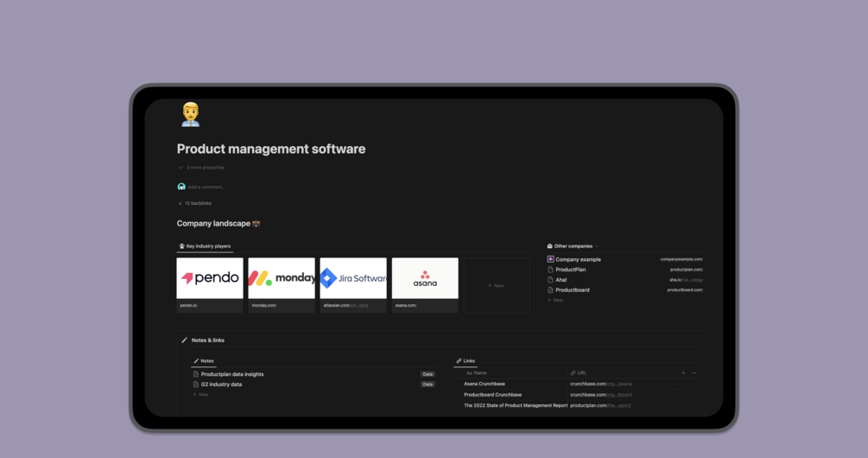This screenshot has width=868, height=458.
Task: Select the Links tab
Action: pos(466,360)
